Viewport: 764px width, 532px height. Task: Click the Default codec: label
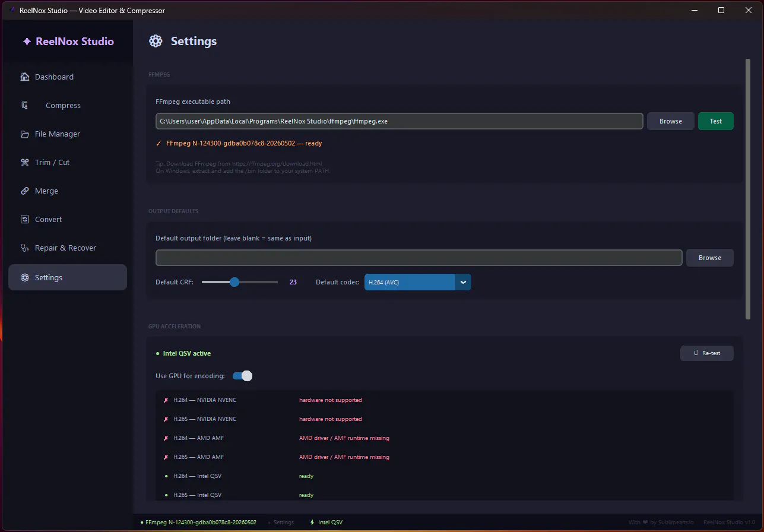click(x=338, y=282)
